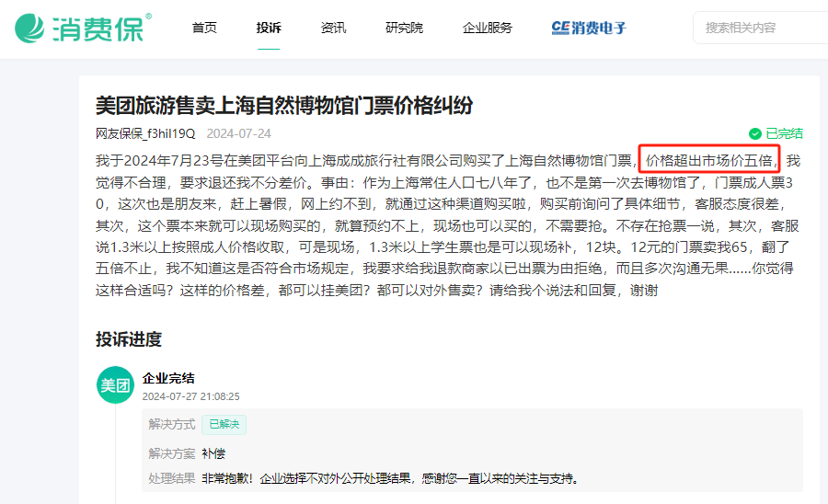Click the 消费保 site logo
Viewport: 828px width, 504px height.
pyautogui.click(x=83, y=28)
